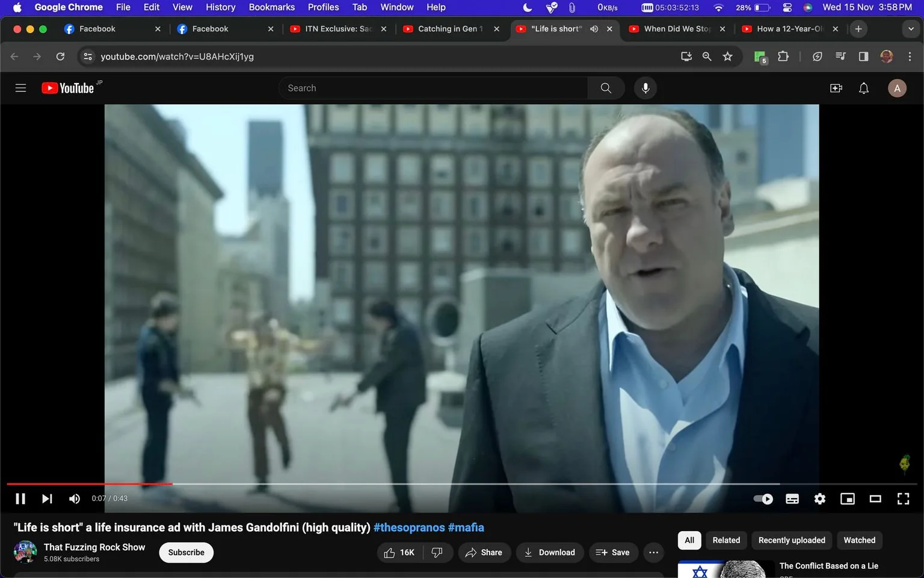Enter fullscreen mode
The height and width of the screenshot is (578, 924).
tap(903, 499)
